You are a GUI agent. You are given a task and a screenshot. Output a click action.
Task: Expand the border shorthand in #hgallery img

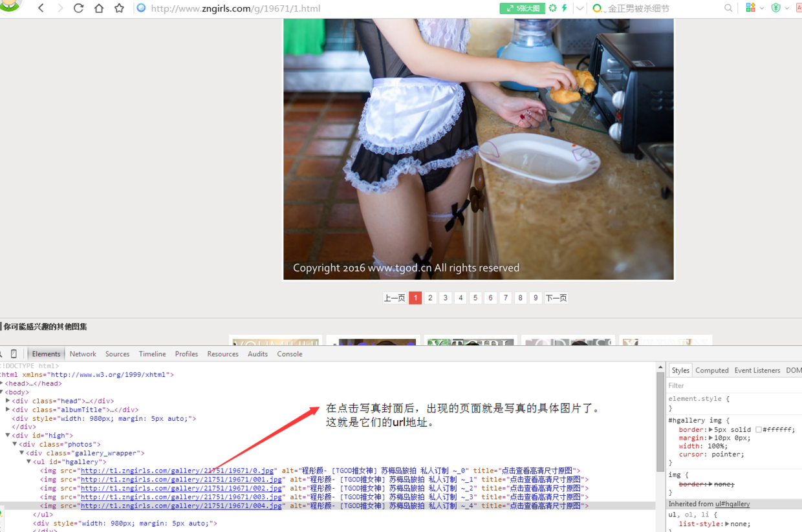pyautogui.click(x=711, y=429)
